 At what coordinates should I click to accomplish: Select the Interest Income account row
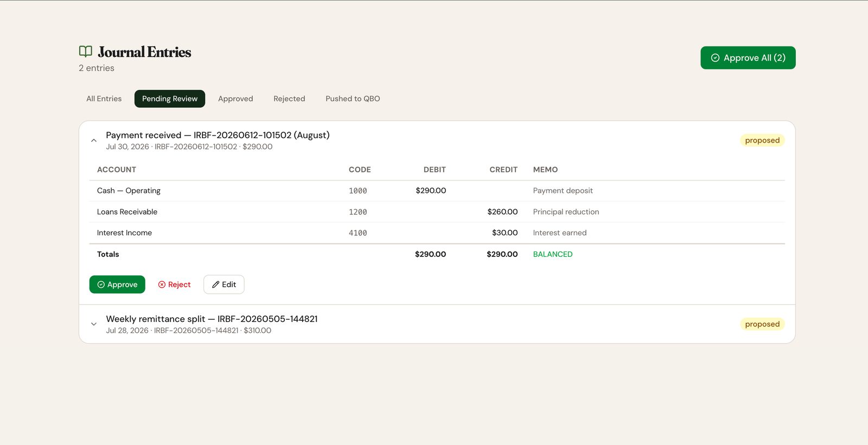[x=437, y=233]
